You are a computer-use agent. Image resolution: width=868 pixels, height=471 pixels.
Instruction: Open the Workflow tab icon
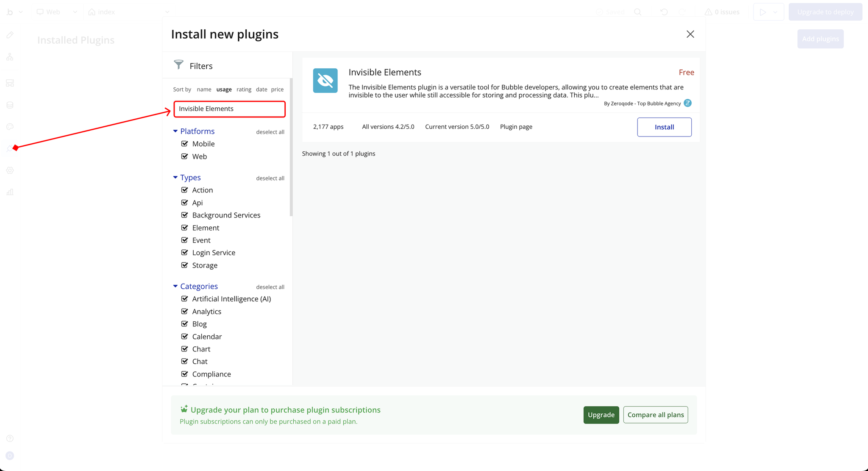click(x=10, y=57)
